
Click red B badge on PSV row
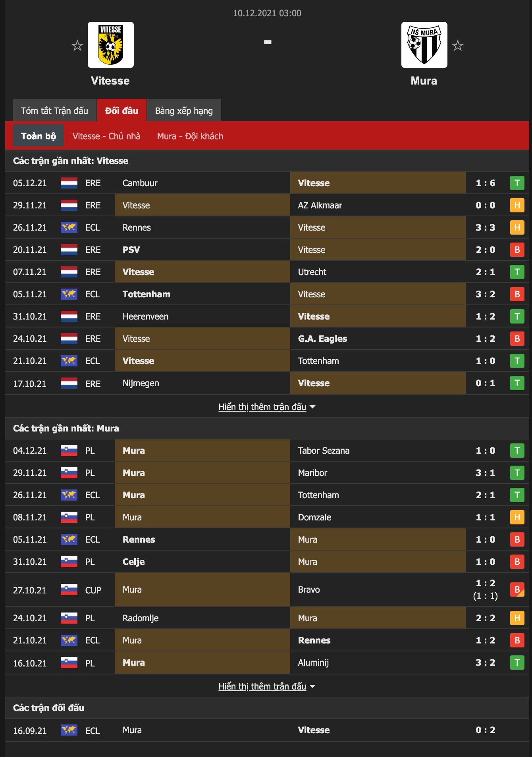(x=517, y=250)
